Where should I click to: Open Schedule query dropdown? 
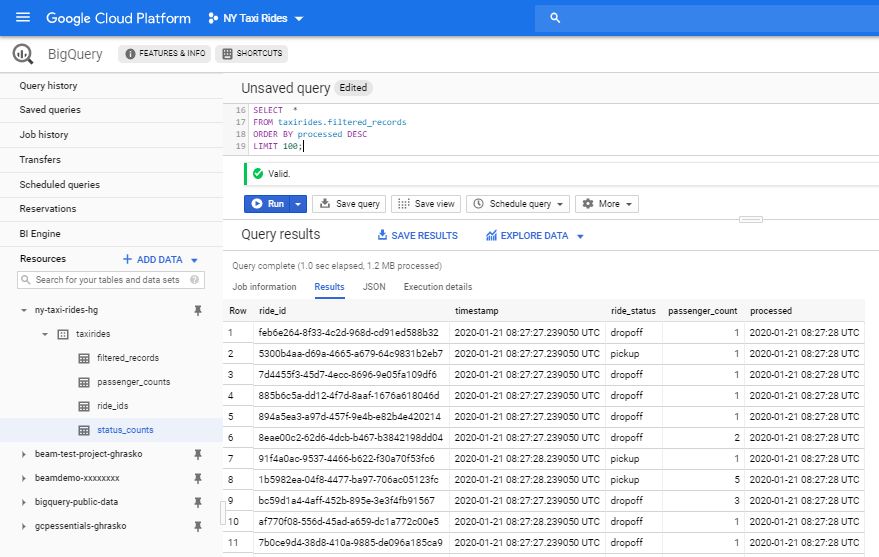(x=518, y=204)
